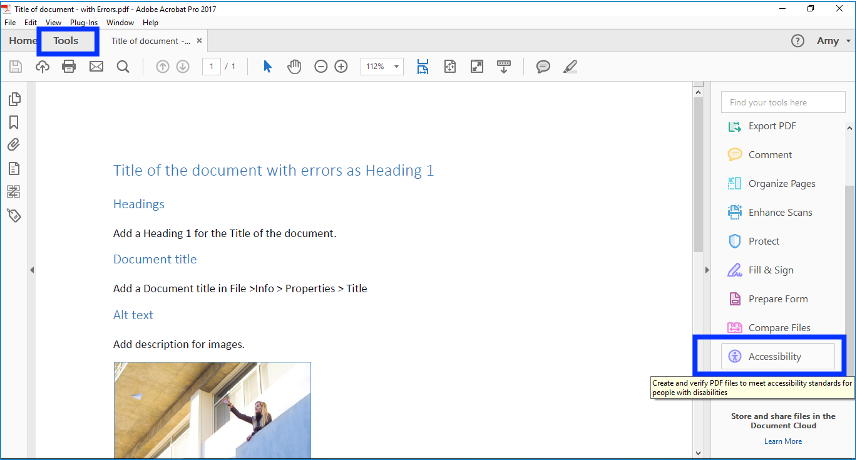Go to previous page arrow icon
Screen dimensions: 856x460
click(x=162, y=67)
